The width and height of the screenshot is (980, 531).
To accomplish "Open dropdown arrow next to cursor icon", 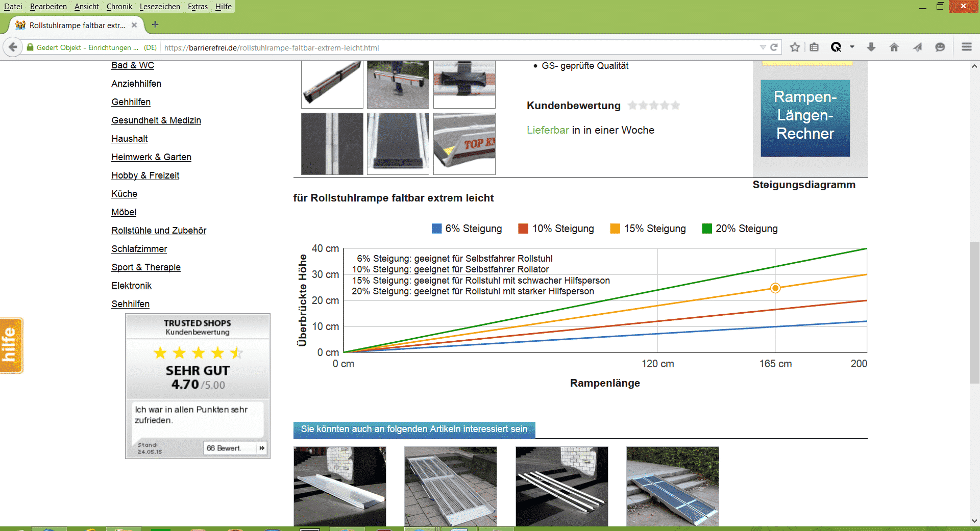I will click(x=852, y=47).
